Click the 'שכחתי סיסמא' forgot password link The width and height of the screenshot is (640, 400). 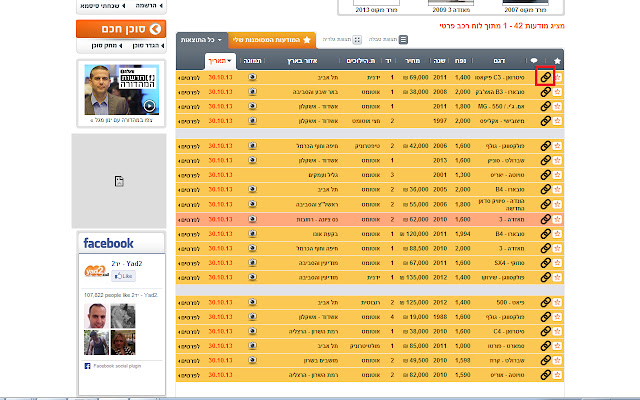click(x=103, y=6)
